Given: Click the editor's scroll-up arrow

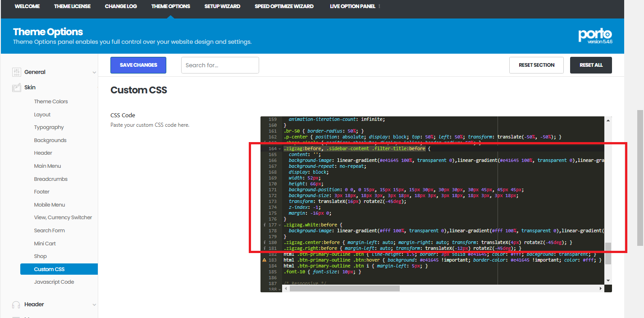Looking at the screenshot, I should coord(608,120).
